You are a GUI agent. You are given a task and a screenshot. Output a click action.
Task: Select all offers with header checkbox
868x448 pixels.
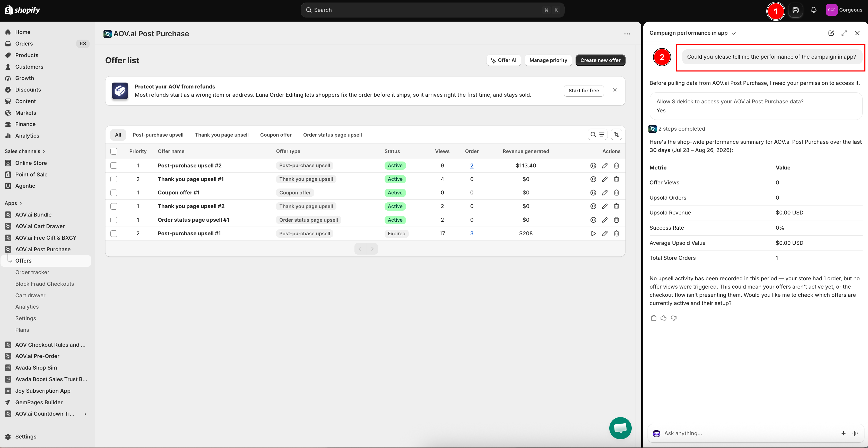coord(114,151)
